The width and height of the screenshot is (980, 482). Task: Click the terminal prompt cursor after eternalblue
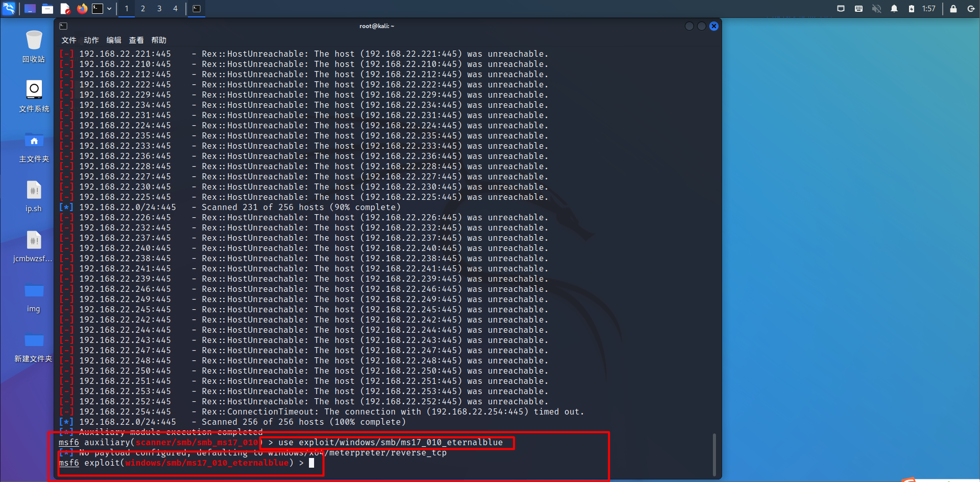coord(312,463)
